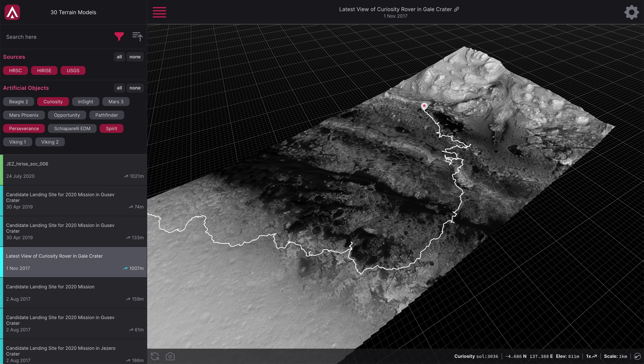The image size is (644, 364).
Task: Open the JEZ_hirise_soc_006 terrain model
Action: 73,170
